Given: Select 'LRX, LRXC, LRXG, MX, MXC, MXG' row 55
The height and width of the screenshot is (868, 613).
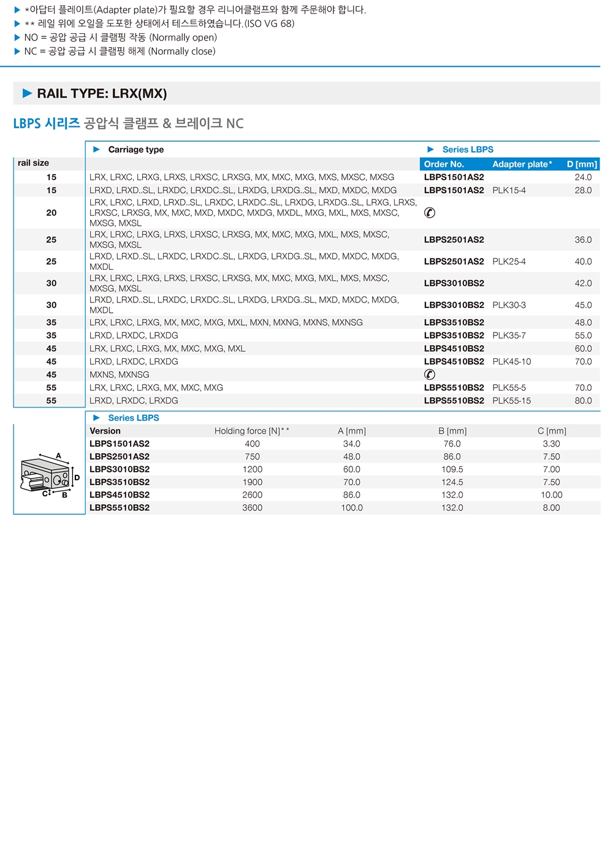Looking at the screenshot, I should click(x=156, y=388).
